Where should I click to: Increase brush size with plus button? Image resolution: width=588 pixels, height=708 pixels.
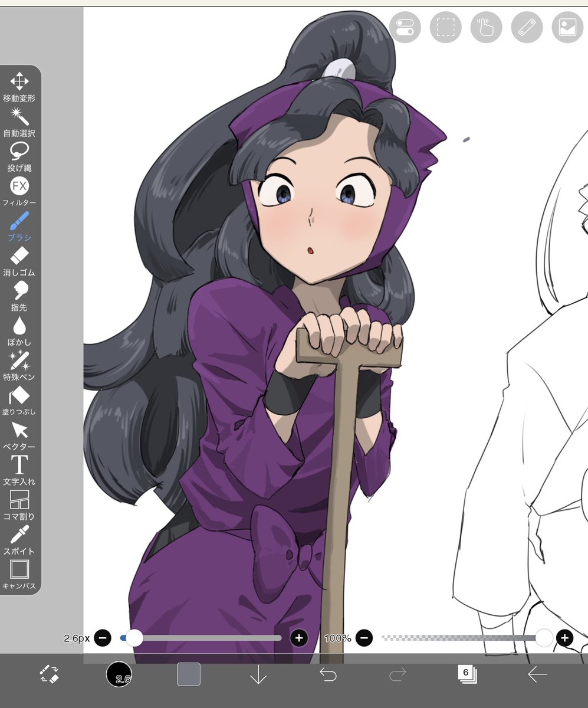pyautogui.click(x=299, y=638)
